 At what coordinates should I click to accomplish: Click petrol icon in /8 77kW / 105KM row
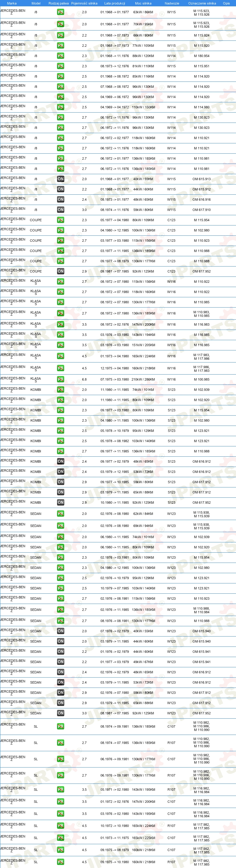60,46
